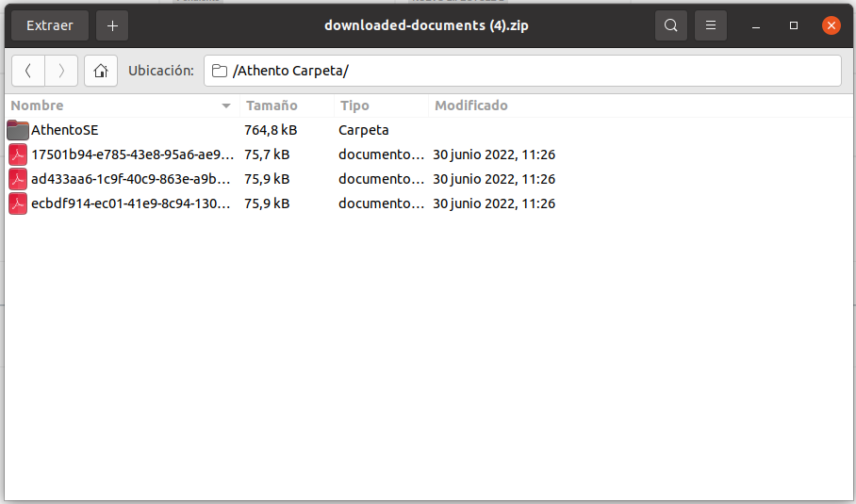The image size is (856, 504).
Task: Open the hamburger menu
Action: click(711, 25)
